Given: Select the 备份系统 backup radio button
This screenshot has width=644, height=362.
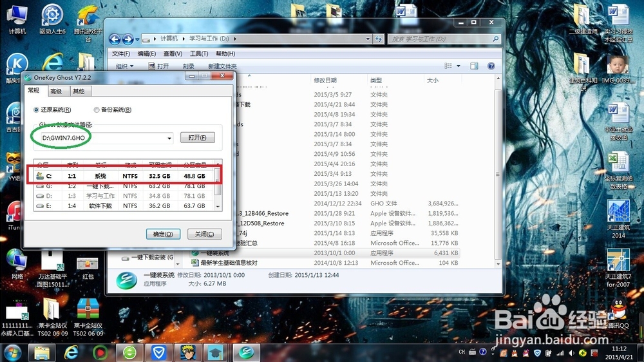Looking at the screenshot, I should [97, 110].
